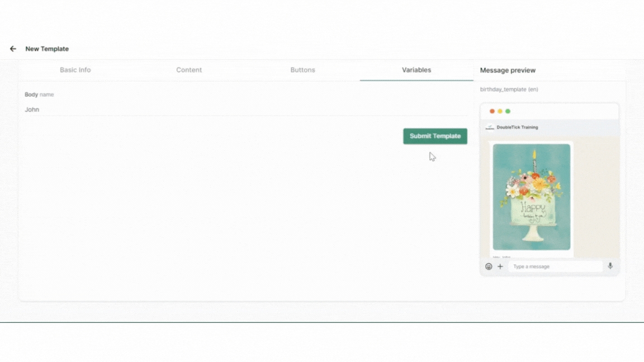
Task: Click the New Template page title
Action: pos(47,49)
